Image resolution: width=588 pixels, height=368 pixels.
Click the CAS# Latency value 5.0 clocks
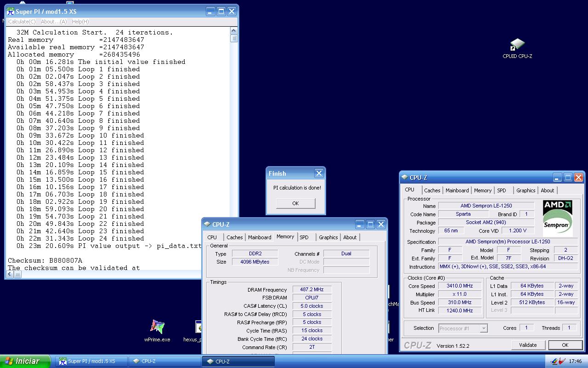(311, 306)
